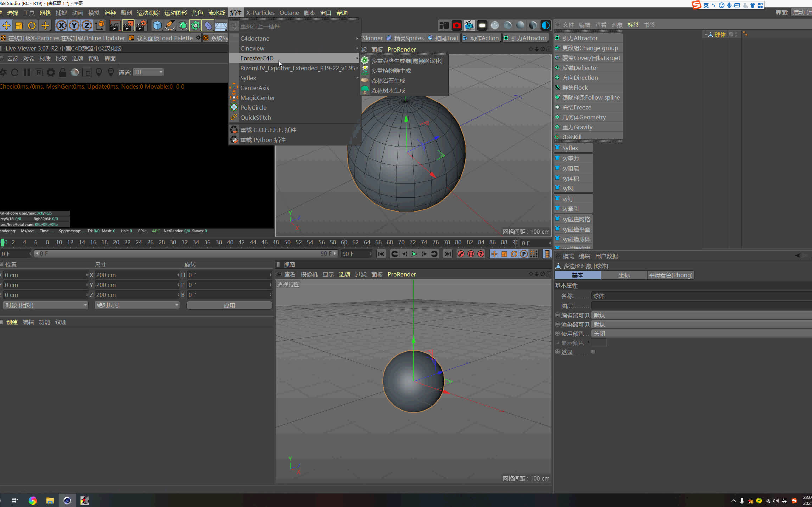Image resolution: width=812 pixels, height=507 pixels.
Task: Click the red record keyframe icon
Action: tap(461, 254)
